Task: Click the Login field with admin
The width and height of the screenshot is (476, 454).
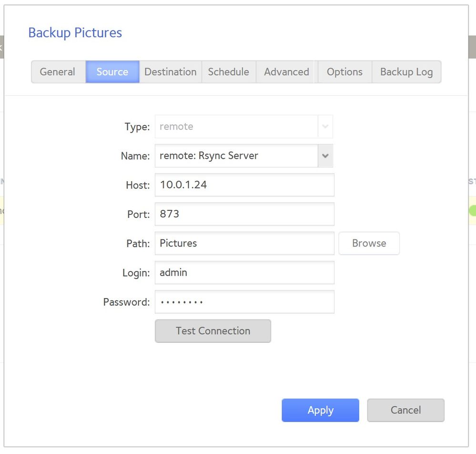Action: tap(244, 273)
